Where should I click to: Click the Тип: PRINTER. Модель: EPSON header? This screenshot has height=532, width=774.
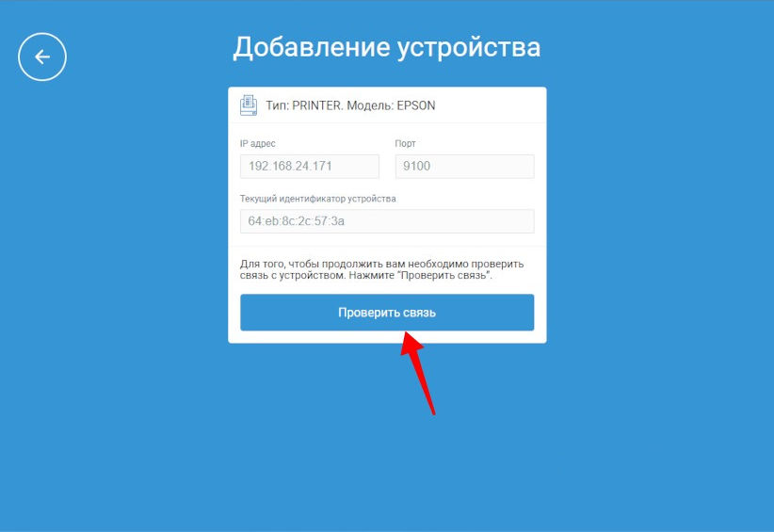coord(350,105)
